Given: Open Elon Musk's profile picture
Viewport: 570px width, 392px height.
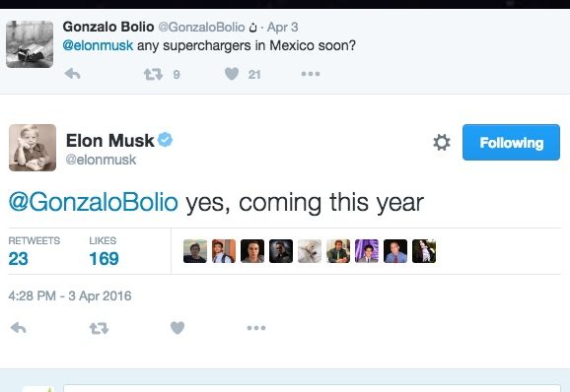Looking at the screenshot, I should [x=33, y=148].
